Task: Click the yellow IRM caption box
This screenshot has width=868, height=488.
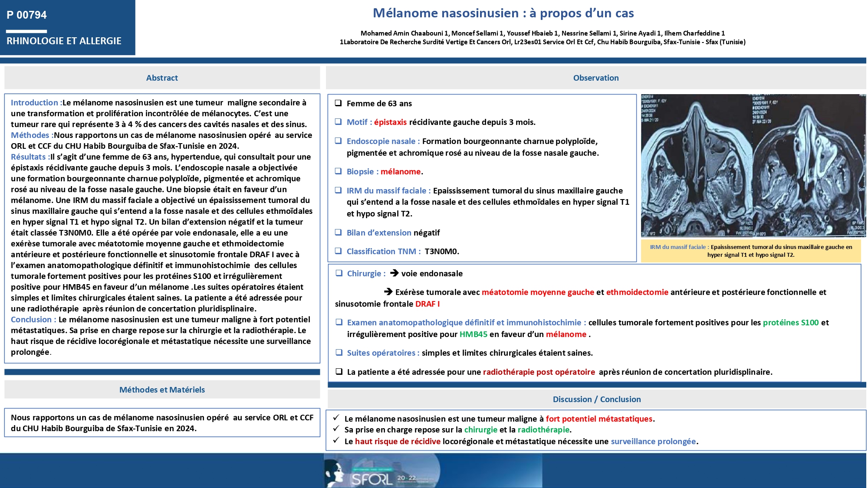Action: point(750,251)
